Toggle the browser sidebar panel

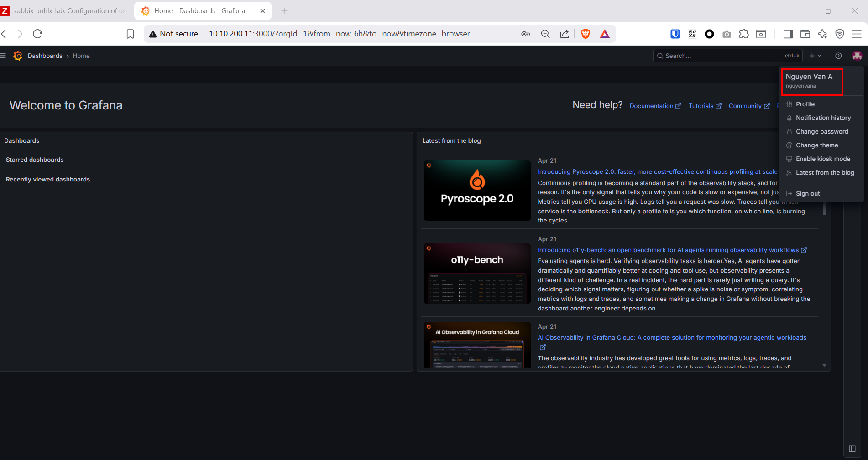pyautogui.click(x=788, y=34)
